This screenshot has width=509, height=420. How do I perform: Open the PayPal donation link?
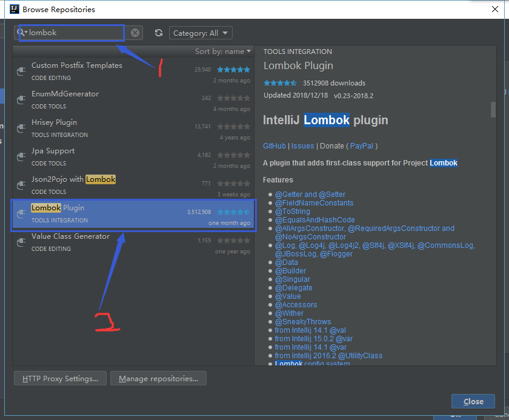[x=362, y=145]
